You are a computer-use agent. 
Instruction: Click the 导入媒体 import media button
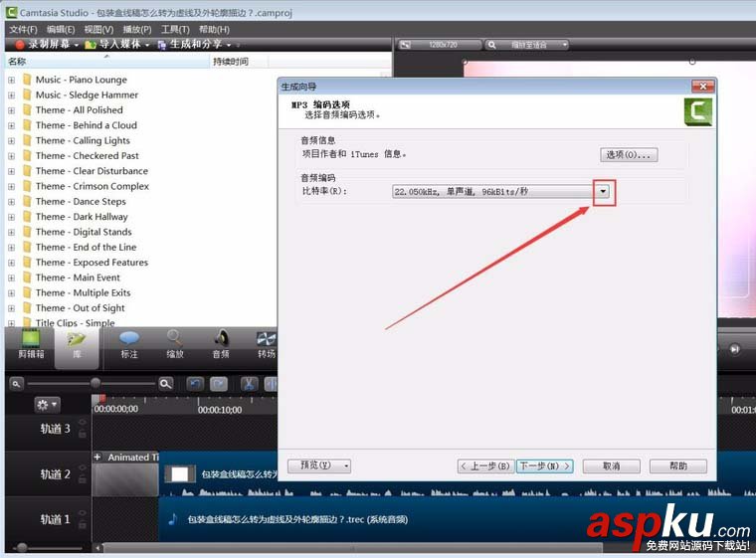pos(111,45)
